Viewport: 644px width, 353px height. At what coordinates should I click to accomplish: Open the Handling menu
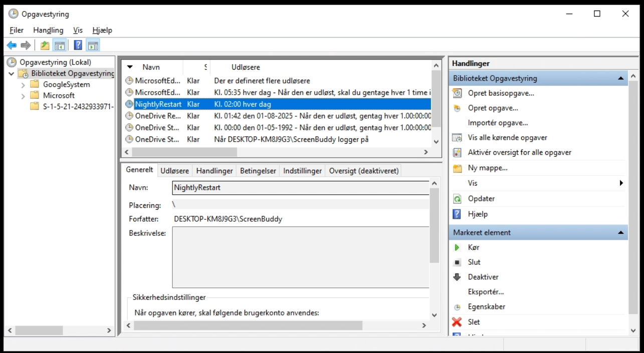point(48,31)
